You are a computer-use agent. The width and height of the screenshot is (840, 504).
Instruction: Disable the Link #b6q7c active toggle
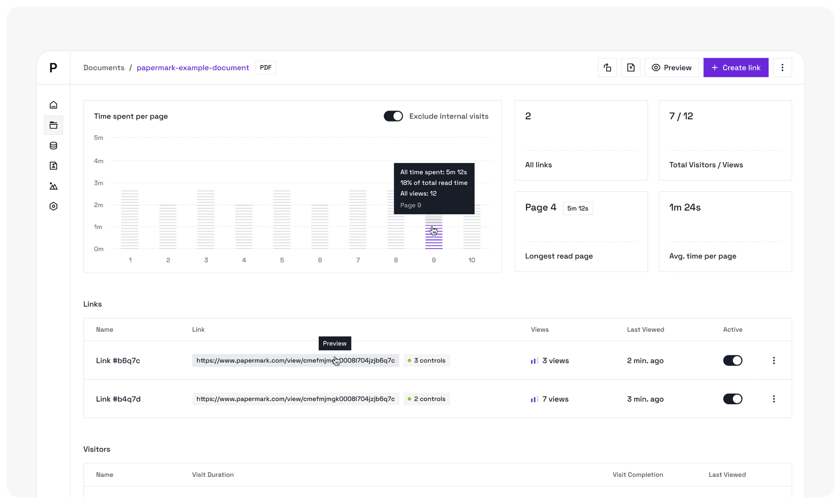pos(733,360)
